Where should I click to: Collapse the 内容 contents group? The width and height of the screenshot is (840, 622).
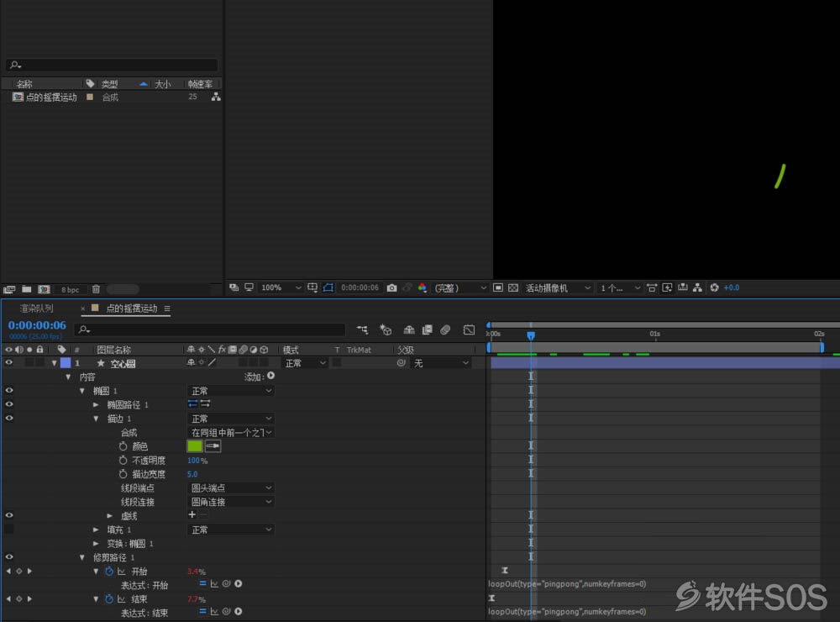point(68,377)
